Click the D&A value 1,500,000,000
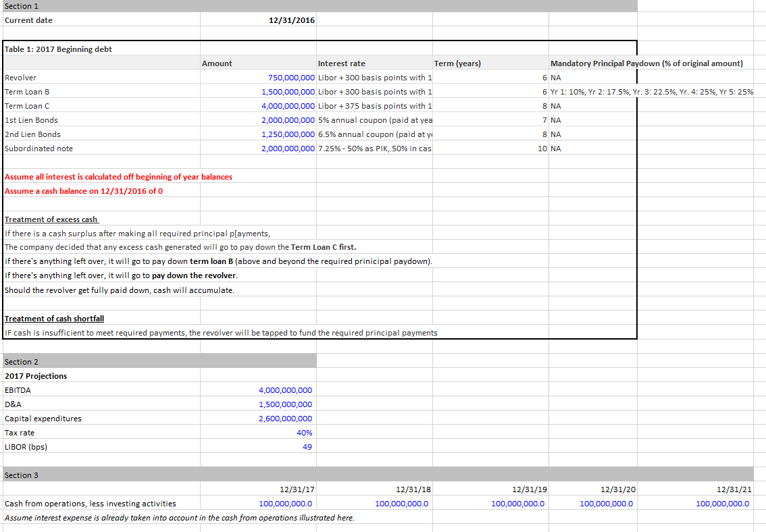766x532 pixels. (285, 404)
